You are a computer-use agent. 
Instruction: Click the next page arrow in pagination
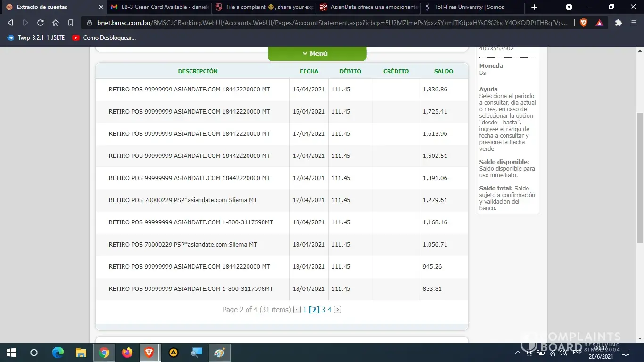[x=338, y=310]
